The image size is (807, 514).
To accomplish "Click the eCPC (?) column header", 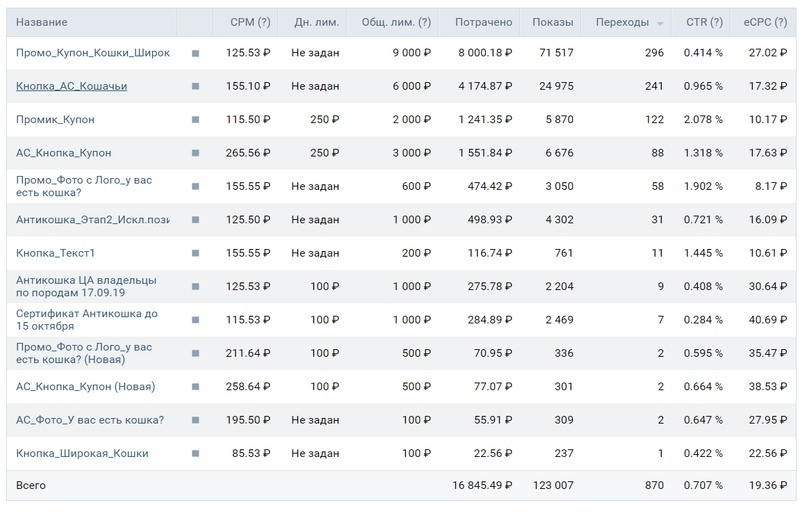I will (765, 22).
